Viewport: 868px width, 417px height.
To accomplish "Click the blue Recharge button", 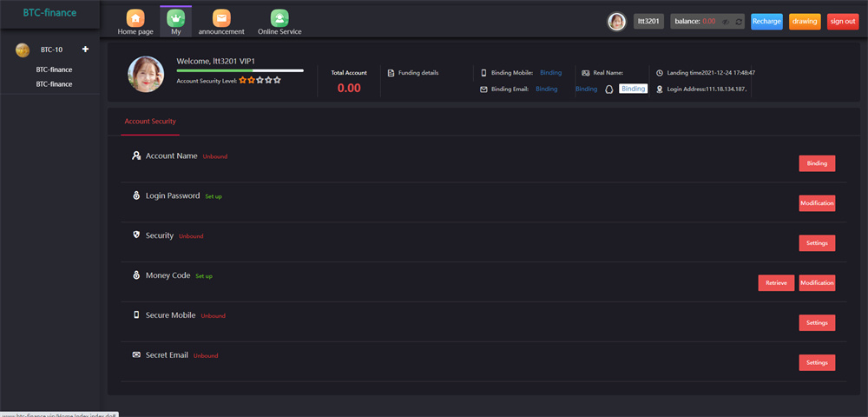I will click(766, 22).
